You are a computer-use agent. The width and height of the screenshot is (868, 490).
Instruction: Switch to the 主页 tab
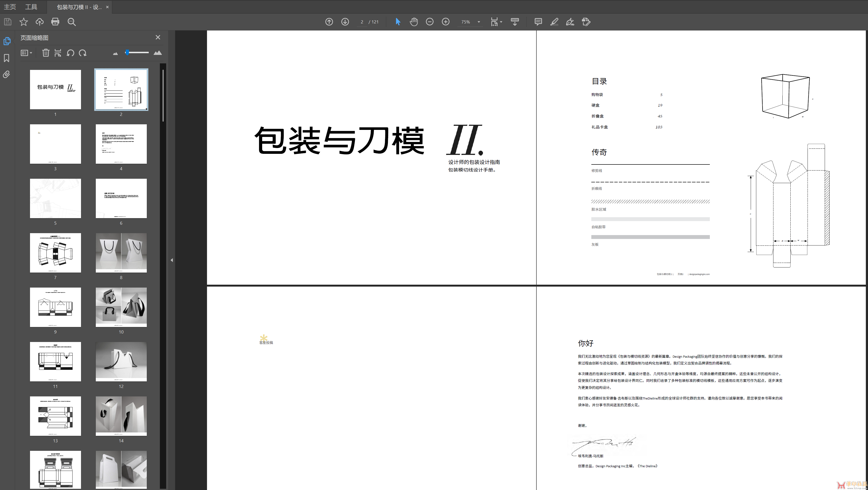click(x=10, y=7)
